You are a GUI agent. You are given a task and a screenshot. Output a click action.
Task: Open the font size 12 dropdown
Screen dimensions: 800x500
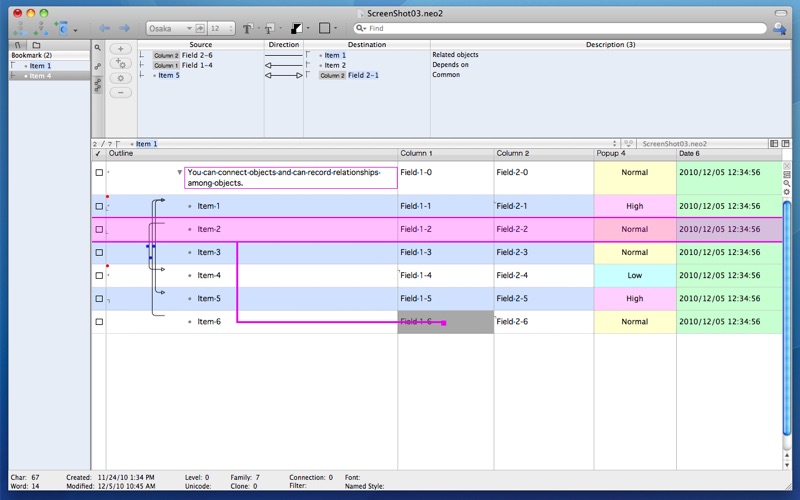(221, 28)
